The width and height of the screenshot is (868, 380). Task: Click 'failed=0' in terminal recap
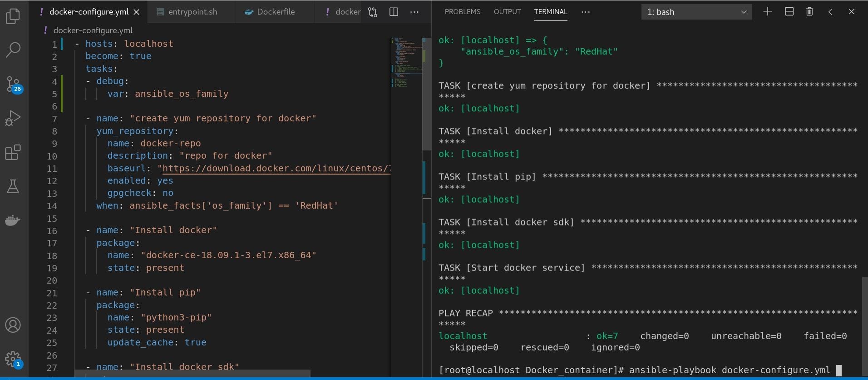coord(825,336)
